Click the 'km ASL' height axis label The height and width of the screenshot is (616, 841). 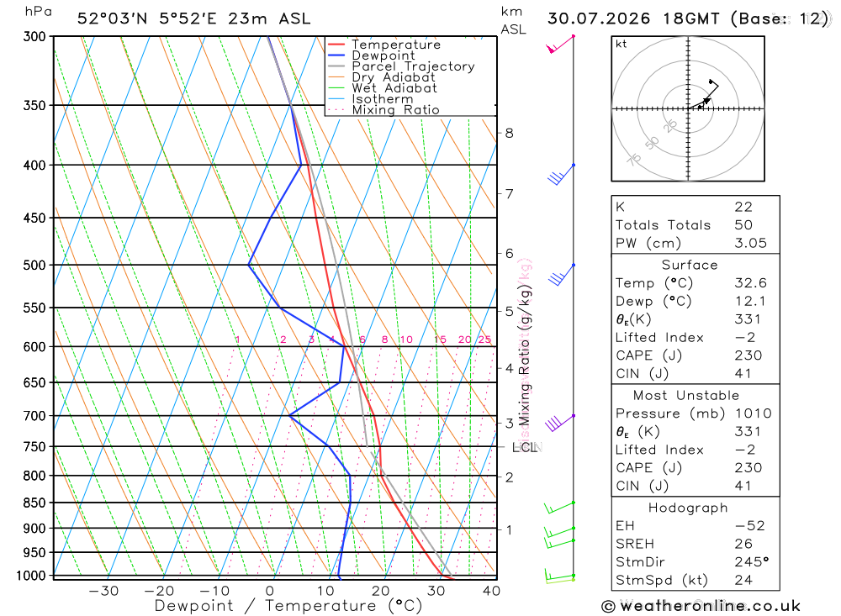click(513, 20)
